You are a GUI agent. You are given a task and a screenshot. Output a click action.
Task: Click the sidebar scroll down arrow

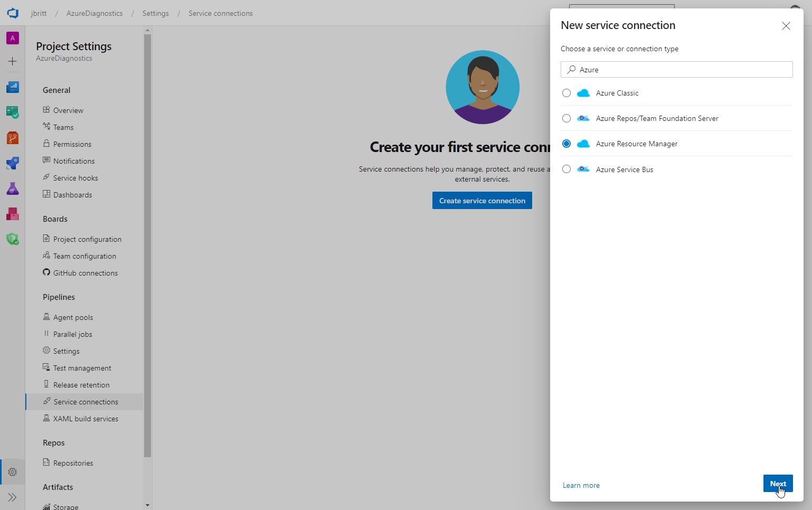[147, 505]
